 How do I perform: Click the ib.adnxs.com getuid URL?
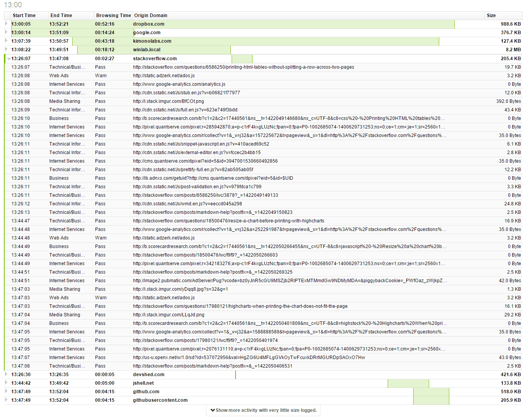(x=213, y=178)
